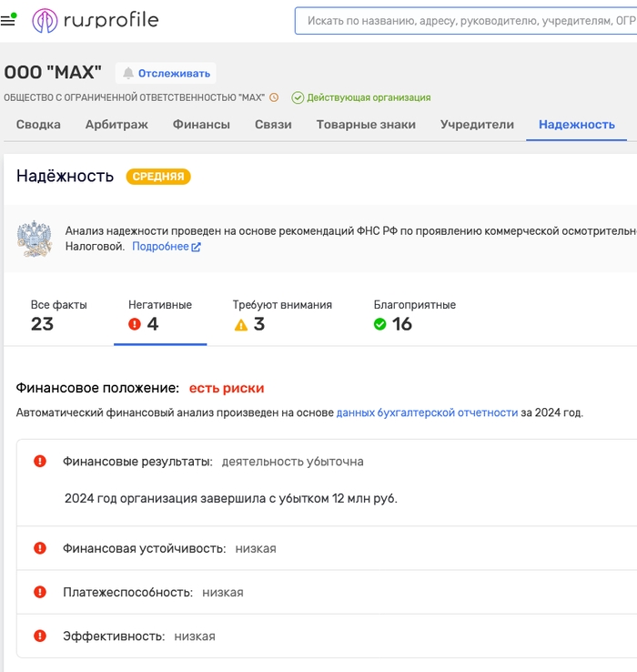Click the СРЕДНЯЯ reliability badge
637x672 pixels.
[x=158, y=177]
